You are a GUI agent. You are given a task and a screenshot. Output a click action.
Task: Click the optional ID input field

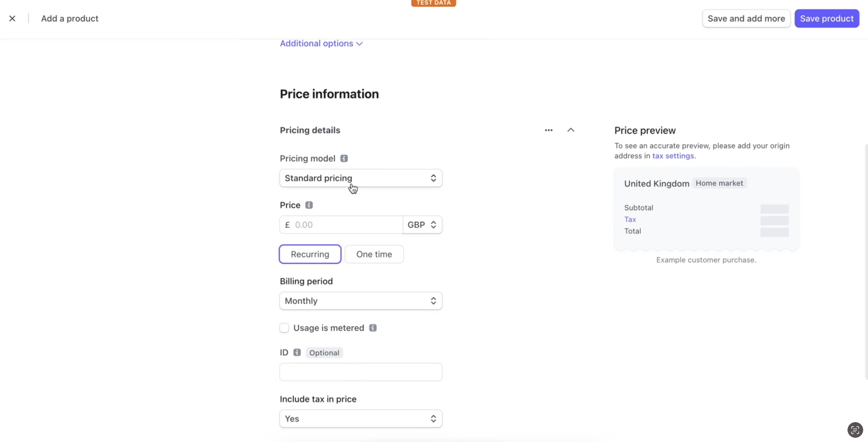coord(360,371)
